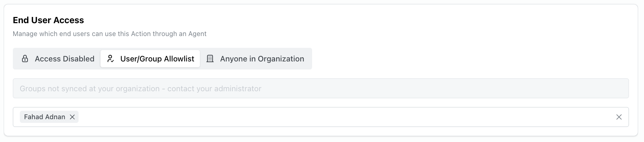Click the Fahad Adnan user chip label

(45, 117)
